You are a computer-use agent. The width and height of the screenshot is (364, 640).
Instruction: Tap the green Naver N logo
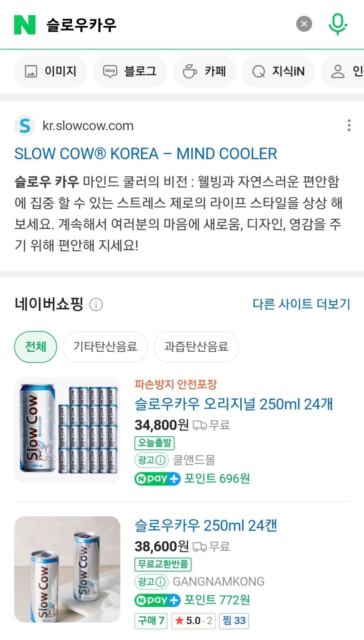tap(25, 25)
